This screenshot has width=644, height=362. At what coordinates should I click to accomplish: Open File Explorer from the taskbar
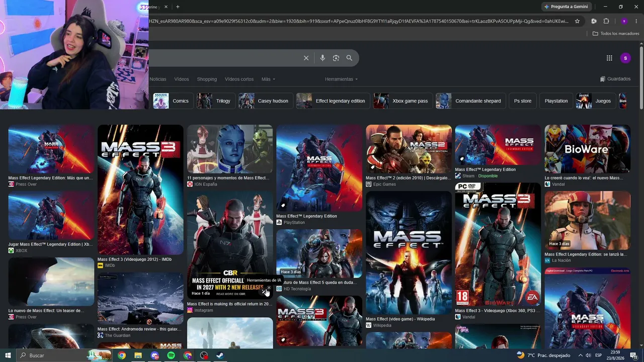(x=138, y=355)
